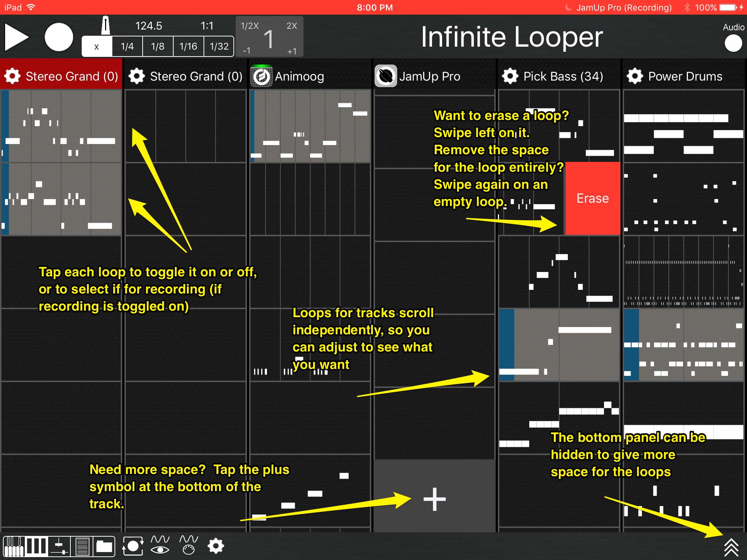Toggle third dense loop in Power Drums track
747x560 pixels.
coord(684,272)
